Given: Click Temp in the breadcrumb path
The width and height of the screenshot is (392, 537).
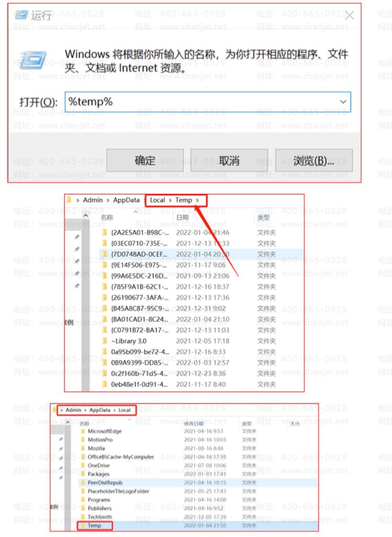Looking at the screenshot, I should [x=184, y=200].
